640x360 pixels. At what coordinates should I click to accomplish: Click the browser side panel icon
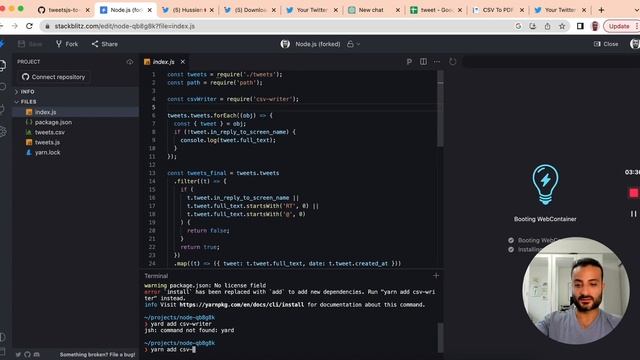tap(580, 26)
